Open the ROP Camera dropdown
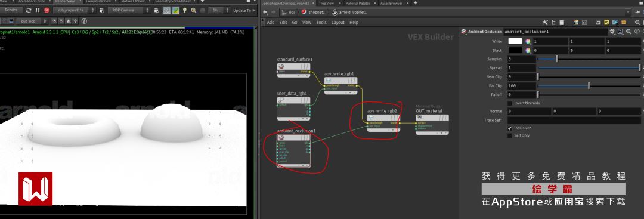Screen dimensions: 644x219 (x=129, y=10)
